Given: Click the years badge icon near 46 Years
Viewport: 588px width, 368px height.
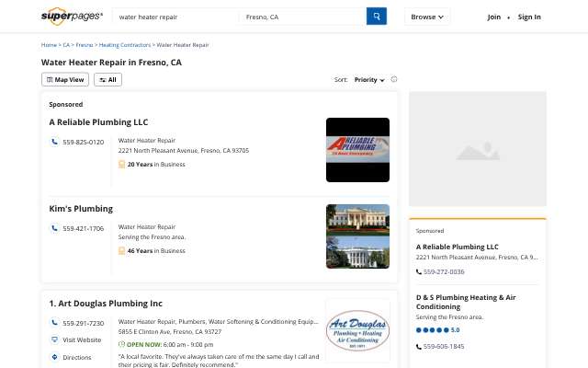Looking at the screenshot, I should [x=121, y=250].
